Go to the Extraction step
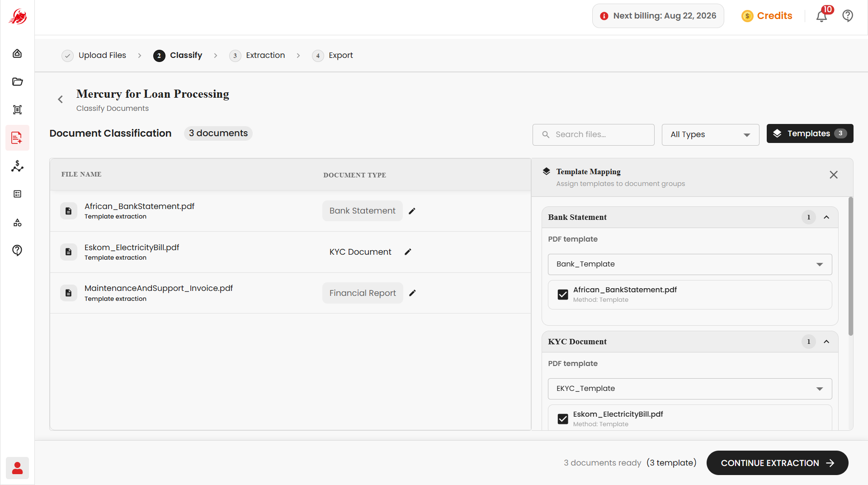 click(x=257, y=56)
